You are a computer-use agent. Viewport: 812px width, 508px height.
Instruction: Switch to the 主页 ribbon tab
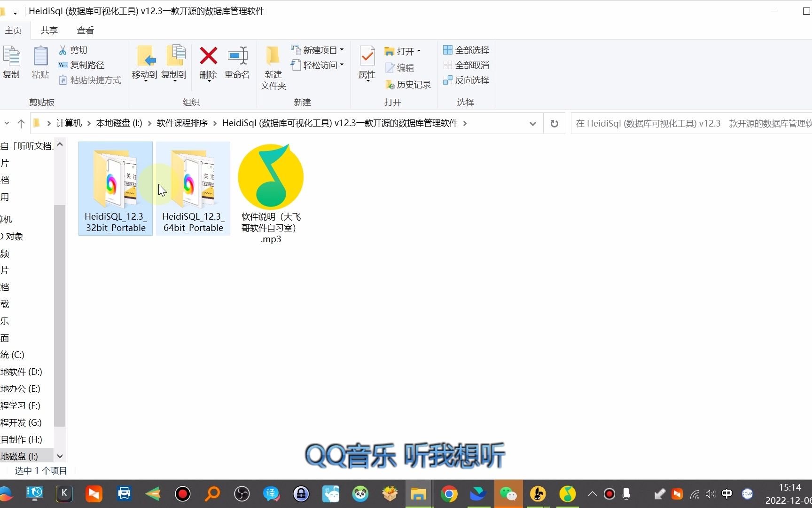coord(13,30)
